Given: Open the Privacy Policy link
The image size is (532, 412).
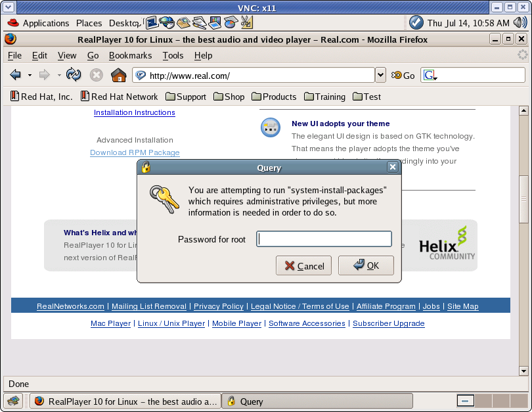Looking at the screenshot, I should (x=219, y=306).
